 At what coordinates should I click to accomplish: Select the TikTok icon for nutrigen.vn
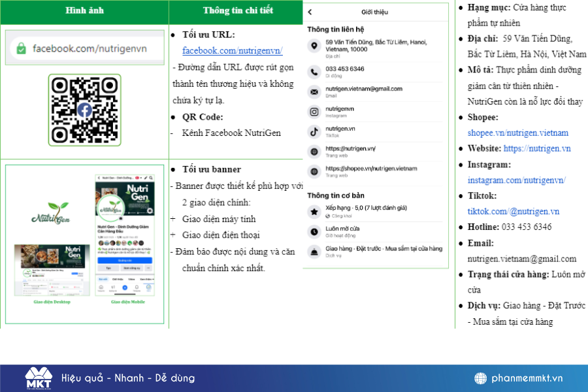pyautogui.click(x=314, y=131)
